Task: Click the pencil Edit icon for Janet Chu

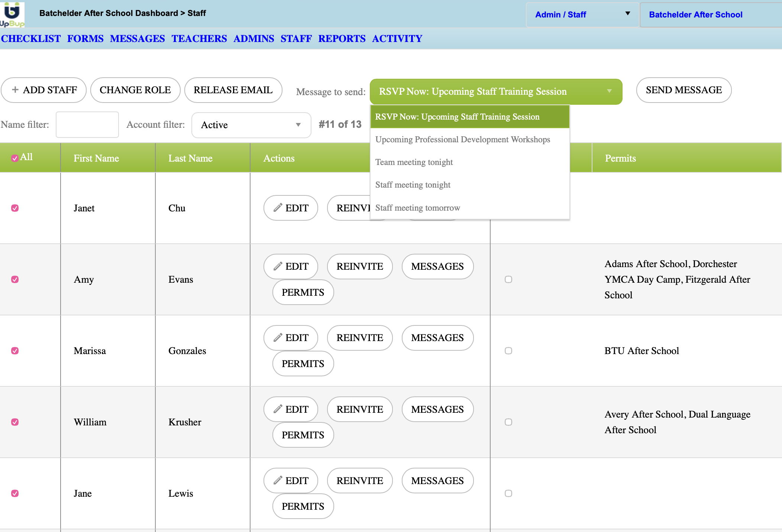Action: tap(278, 208)
